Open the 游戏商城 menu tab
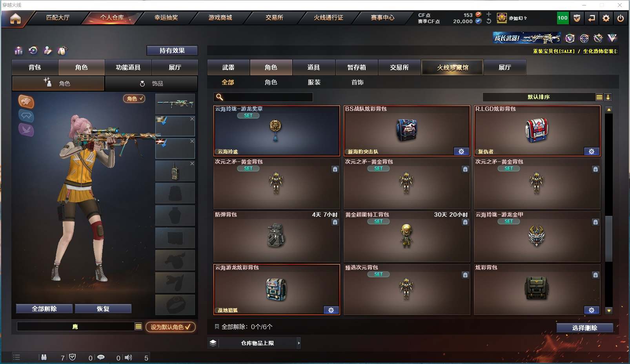630x364 pixels. click(x=220, y=18)
